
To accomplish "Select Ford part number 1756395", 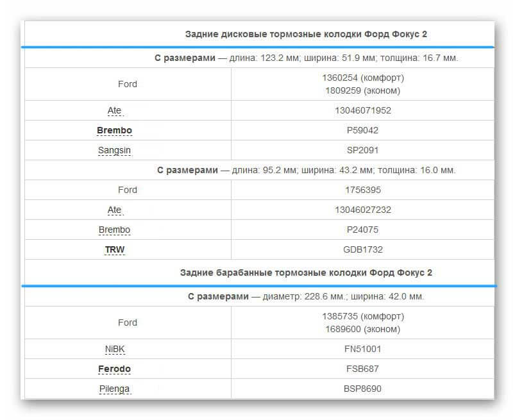I will 362,190.
